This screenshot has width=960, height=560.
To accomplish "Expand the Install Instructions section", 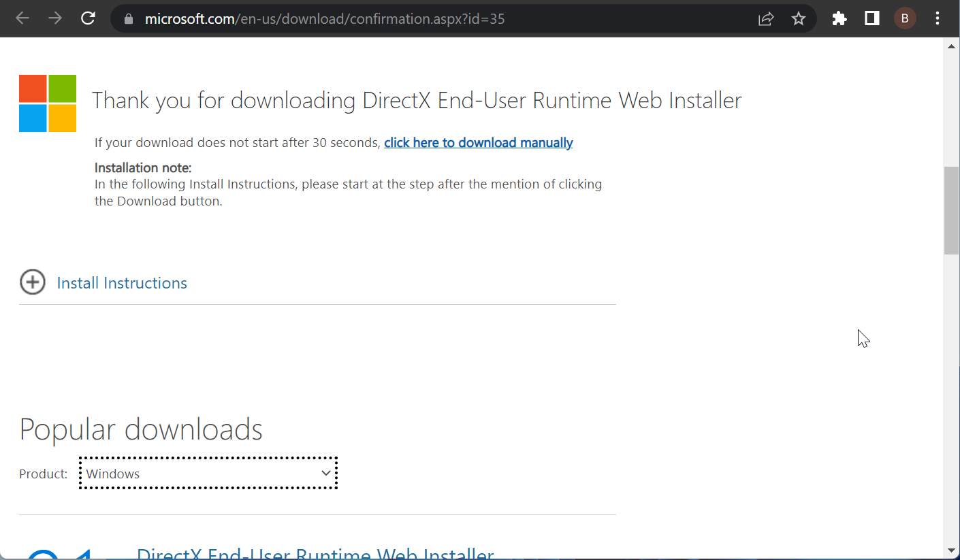I will tap(32, 282).
